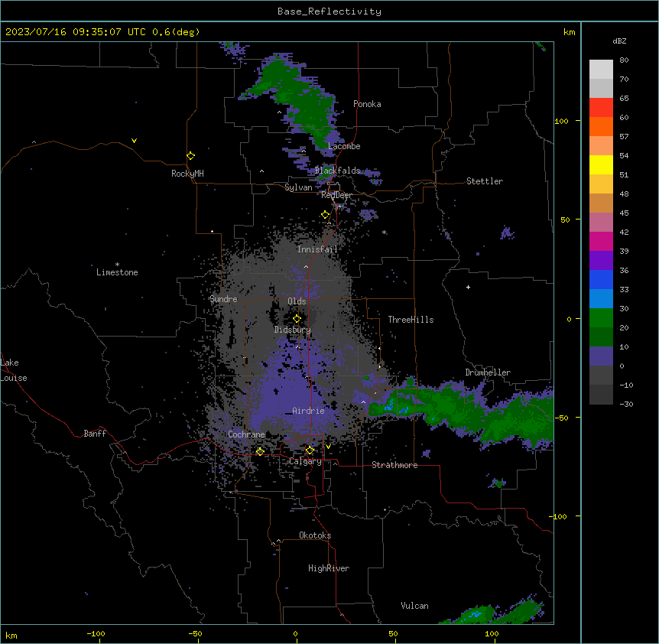Click the Lake Louise label

[14, 370]
